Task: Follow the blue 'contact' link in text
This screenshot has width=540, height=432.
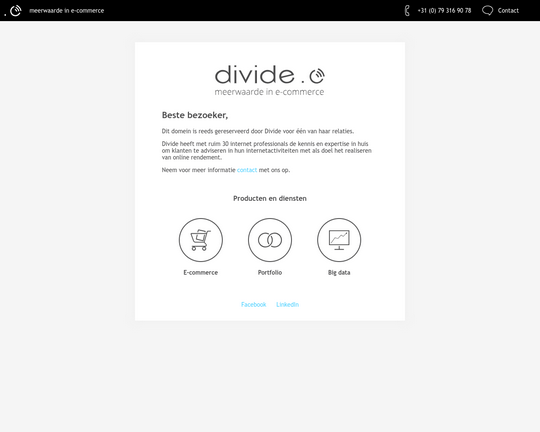Action: point(247,170)
